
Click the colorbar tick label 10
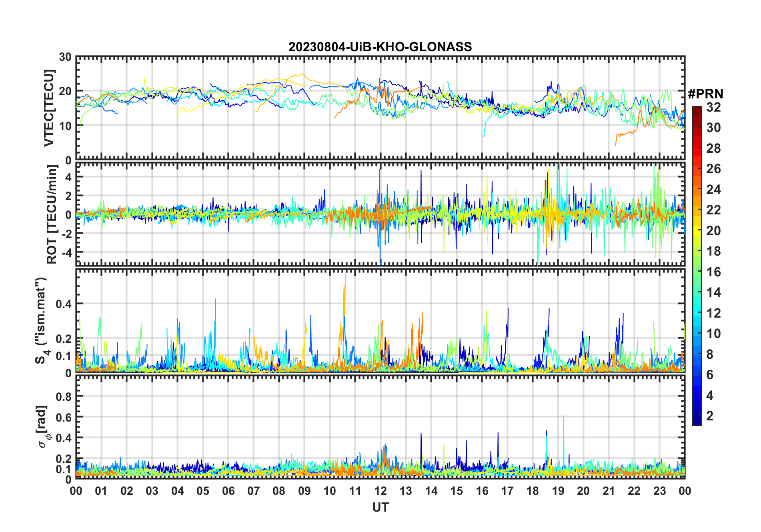(713, 334)
